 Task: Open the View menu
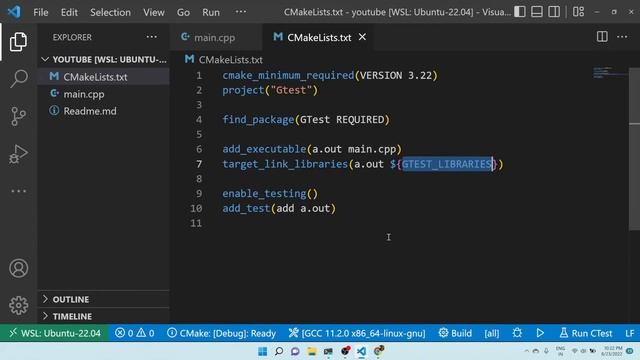[x=153, y=12]
